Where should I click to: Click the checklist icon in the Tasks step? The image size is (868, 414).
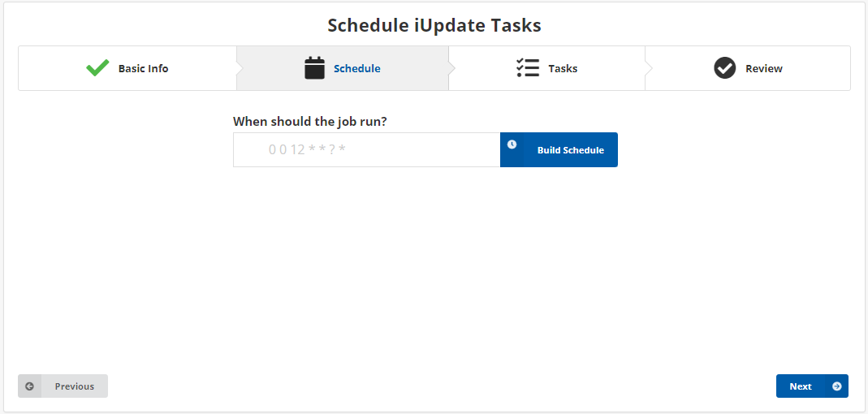(528, 68)
